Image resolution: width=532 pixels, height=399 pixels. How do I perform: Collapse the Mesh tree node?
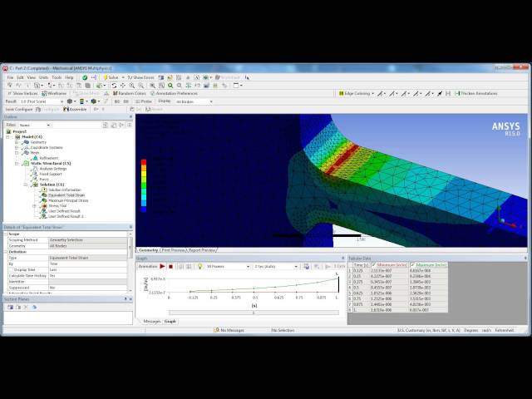coord(17,153)
